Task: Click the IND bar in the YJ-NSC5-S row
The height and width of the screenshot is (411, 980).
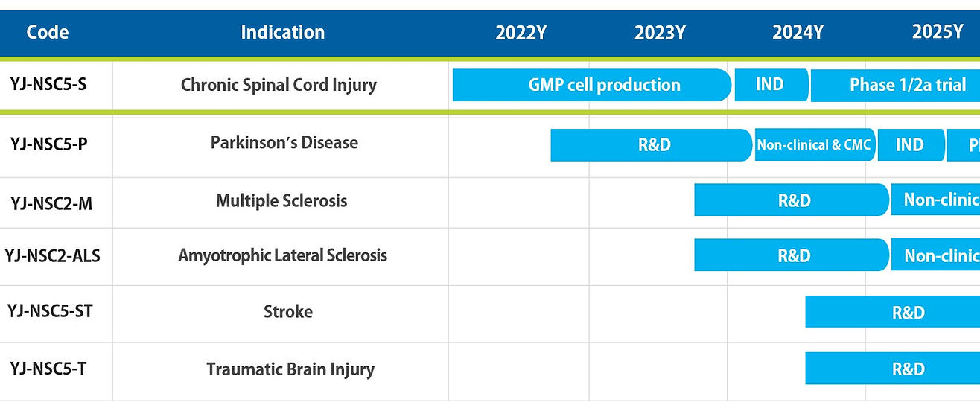Action: pyautogui.click(x=770, y=85)
